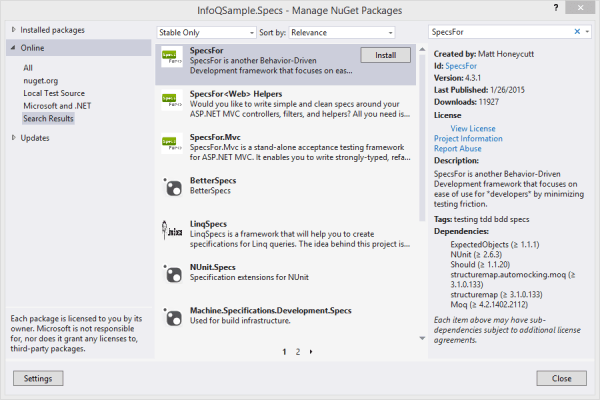This screenshot has width=600, height=400.
Task: Click the Created by Matt Honeycutt text
Action: click(484, 54)
